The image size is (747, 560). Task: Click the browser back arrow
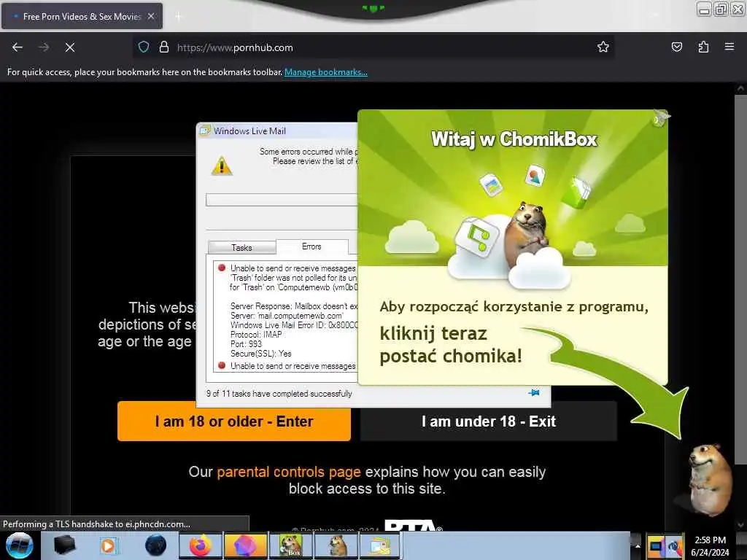coord(18,47)
